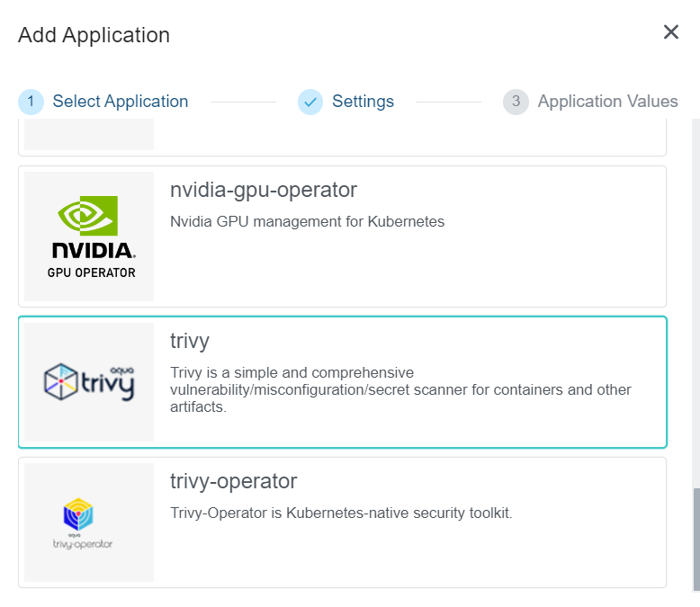700x607 pixels.
Task: Select the trivy-operator application title
Action: point(233,481)
